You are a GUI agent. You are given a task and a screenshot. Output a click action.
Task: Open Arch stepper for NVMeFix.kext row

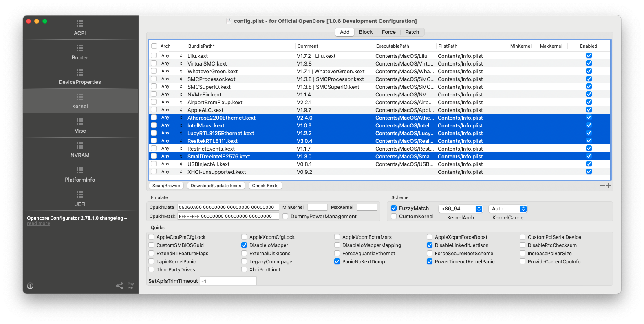click(x=181, y=94)
